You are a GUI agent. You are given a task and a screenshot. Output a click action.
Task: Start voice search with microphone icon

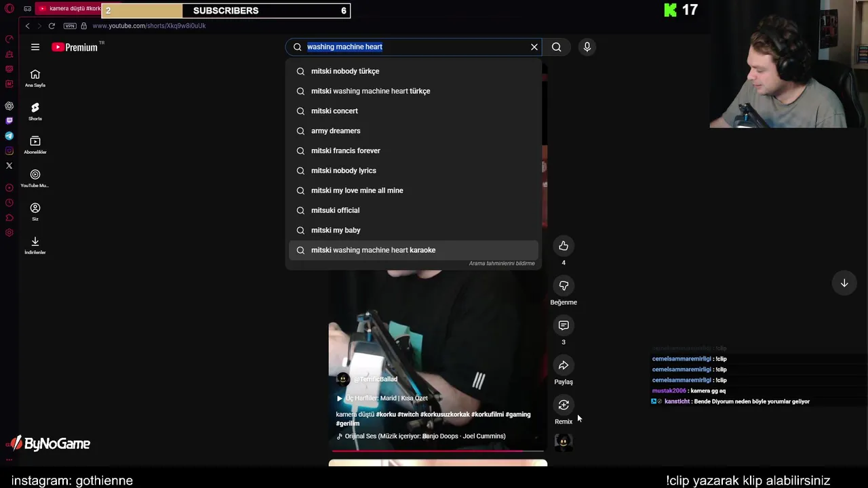587,47
